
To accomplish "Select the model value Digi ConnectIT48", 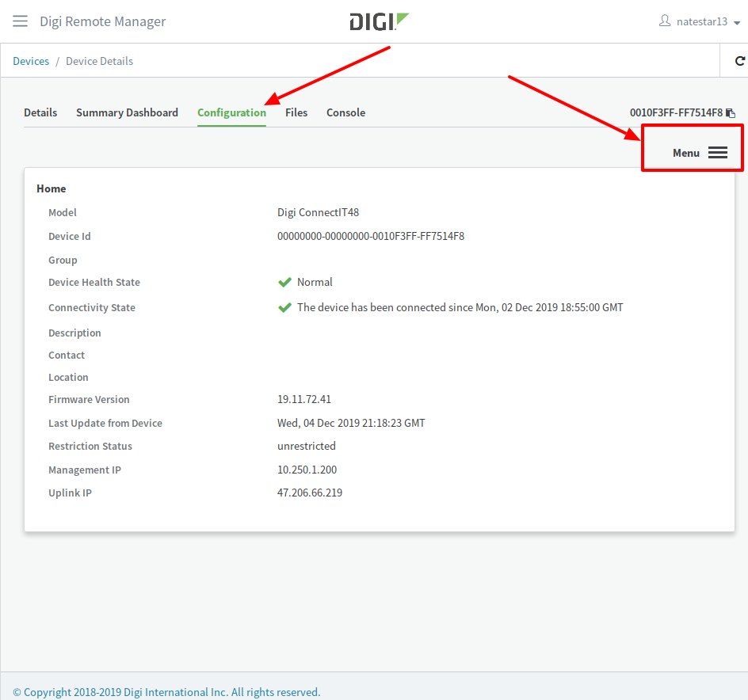I will pos(319,212).
